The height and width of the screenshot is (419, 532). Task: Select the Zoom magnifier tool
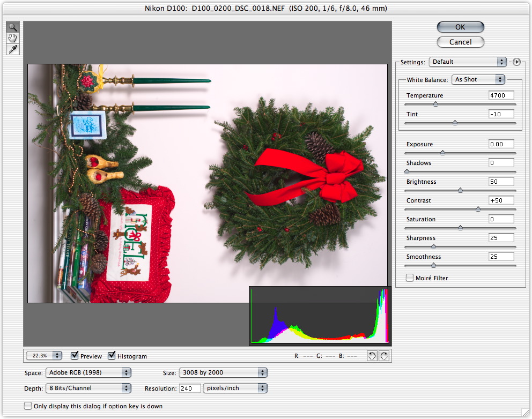tap(12, 27)
